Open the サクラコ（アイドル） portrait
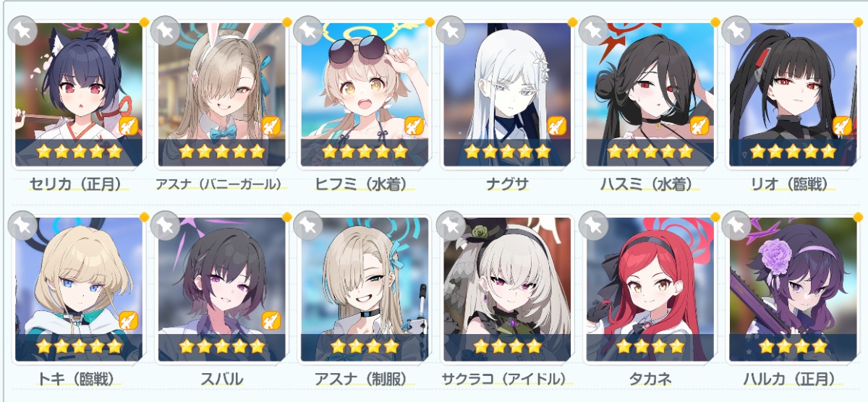Viewport: 868px width, 402px height. click(507, 289)
